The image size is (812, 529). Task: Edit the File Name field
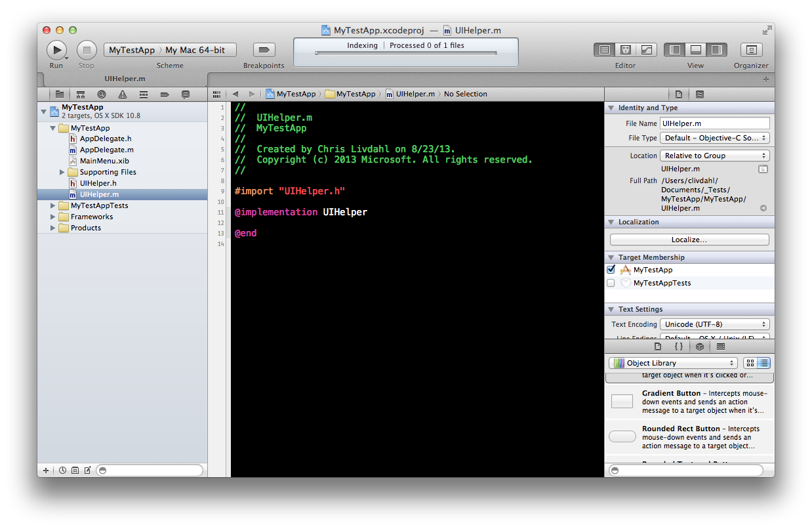(715, 123)
